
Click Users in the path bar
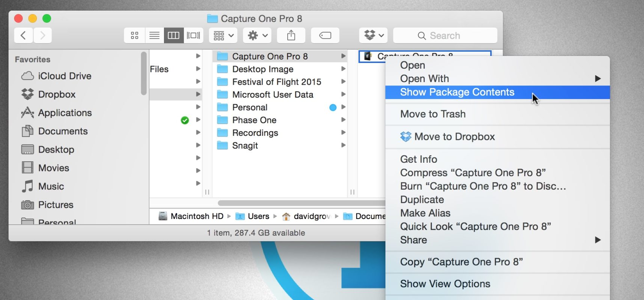click(x=258, y=216)
